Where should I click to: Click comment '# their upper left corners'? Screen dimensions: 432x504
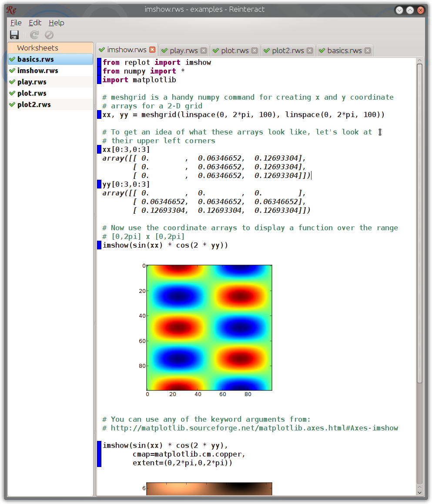[x=159, y=141]
